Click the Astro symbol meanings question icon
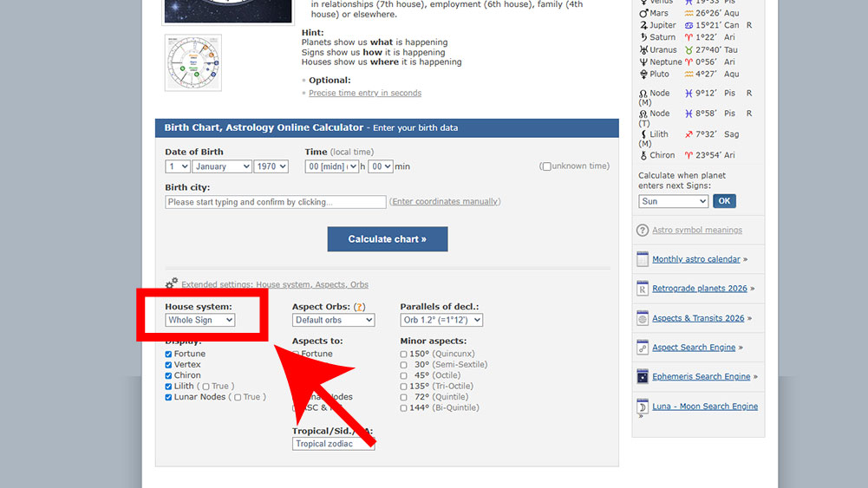The width and height of the screenshot is (868, 488). click(643, 231)
